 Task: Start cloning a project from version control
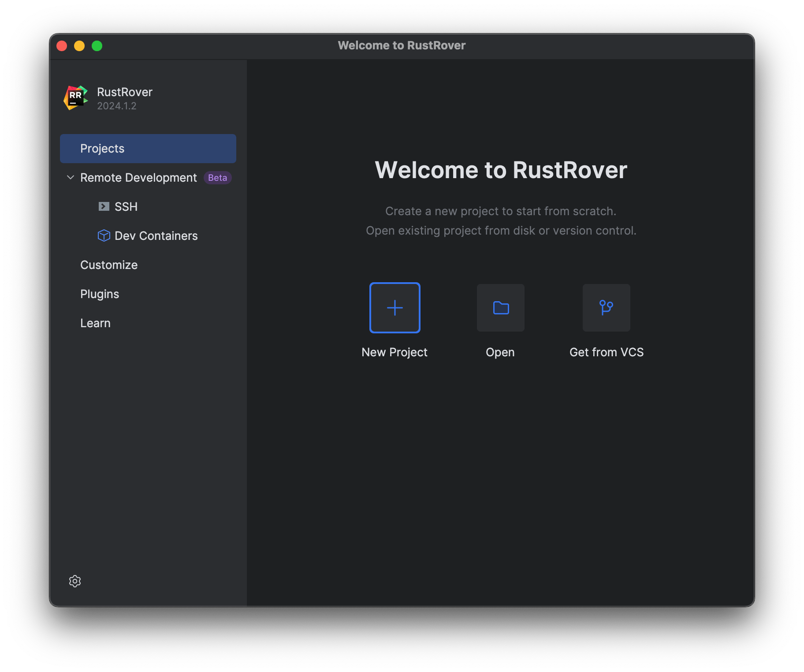tap(606, 308)
